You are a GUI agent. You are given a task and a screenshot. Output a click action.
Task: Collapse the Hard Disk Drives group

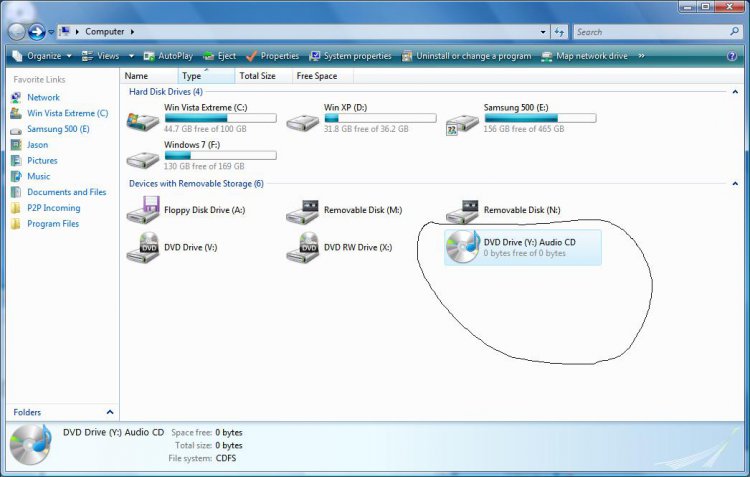point(735,91)
